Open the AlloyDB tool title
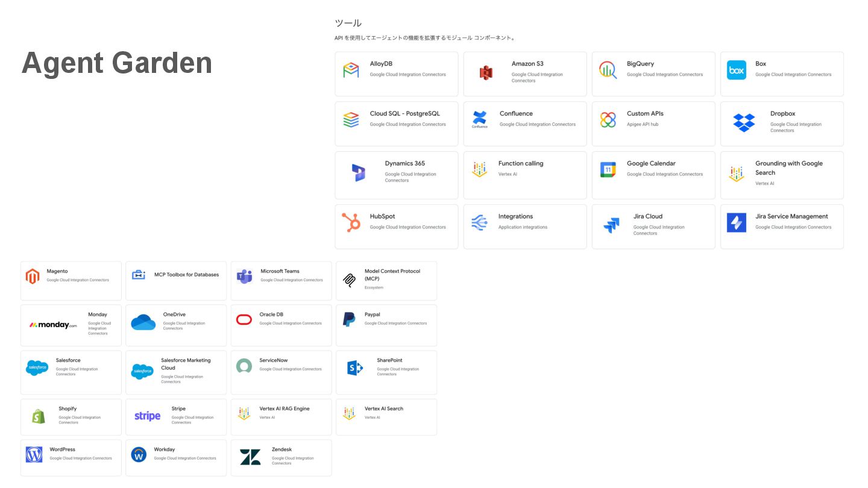The width and height of the screenshot is (868, 488). [381, 64]
